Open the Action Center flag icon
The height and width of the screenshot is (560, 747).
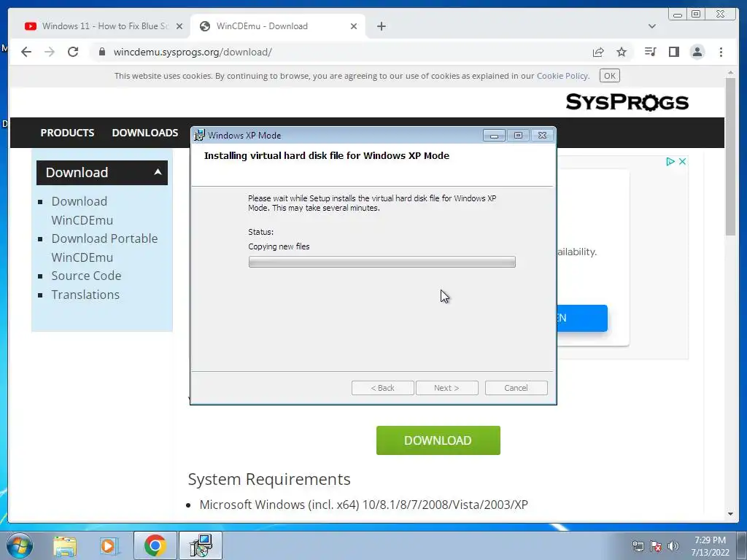(x=656, y=546)
